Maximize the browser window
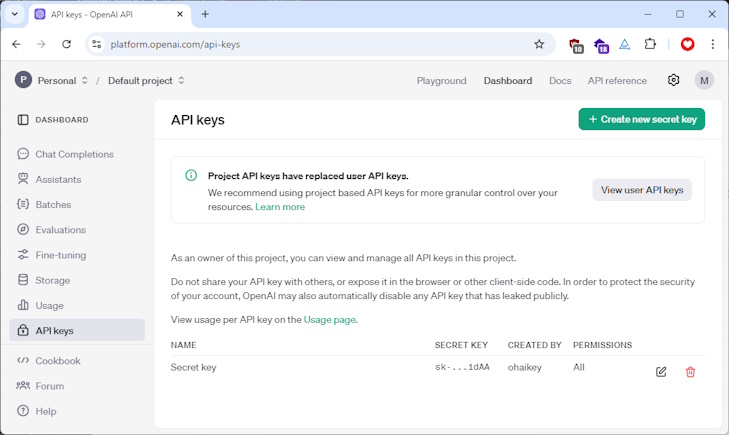Viewport: 729px width, 435px height. click(680, 14)
